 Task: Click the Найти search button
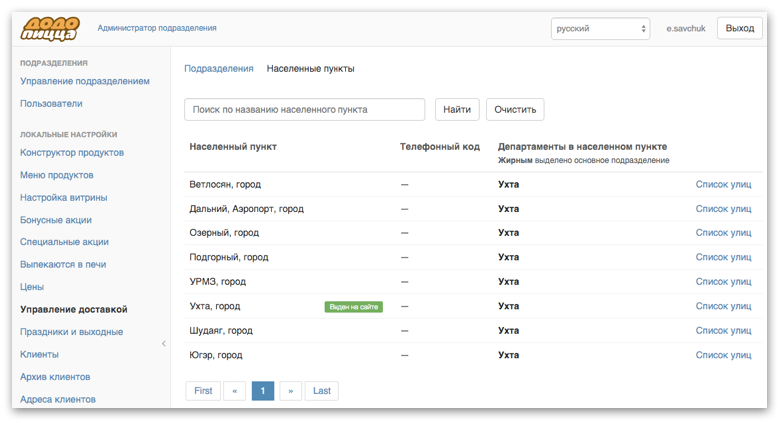point(457,109)
